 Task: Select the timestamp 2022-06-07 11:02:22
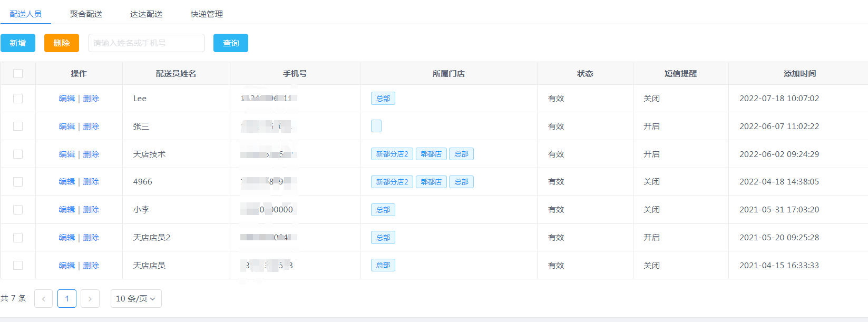pyautogui.click(x=779, y=126)
